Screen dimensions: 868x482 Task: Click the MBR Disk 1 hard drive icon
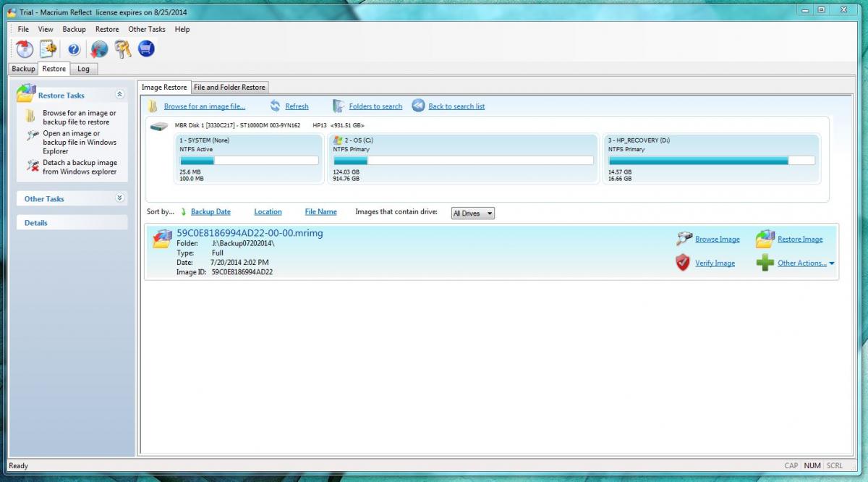(158, 126)
